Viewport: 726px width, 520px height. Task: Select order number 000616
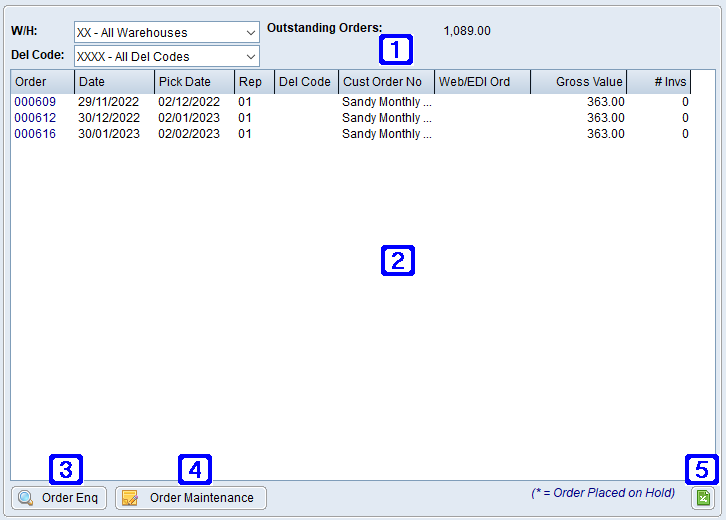[x=35, y=134]
